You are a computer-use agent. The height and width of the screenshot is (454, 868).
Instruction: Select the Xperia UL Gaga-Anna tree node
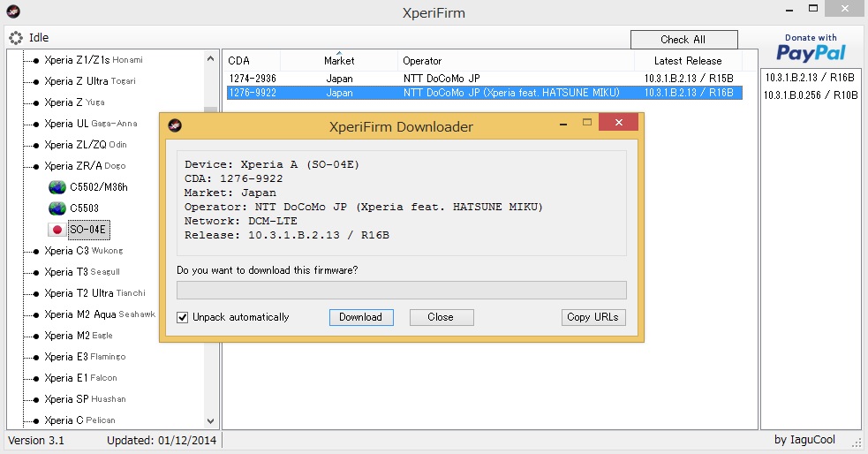[x=91, y=124]
